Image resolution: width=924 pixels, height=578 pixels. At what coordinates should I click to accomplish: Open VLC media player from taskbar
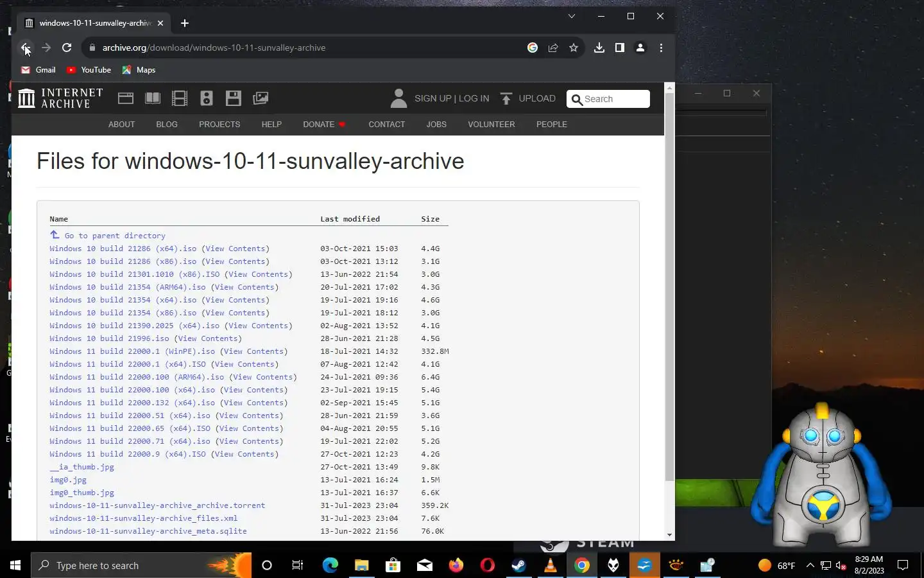[550, 565]
